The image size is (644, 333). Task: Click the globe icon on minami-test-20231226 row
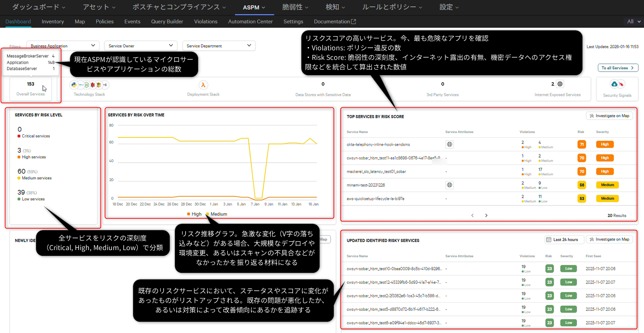click(x=450, y=185)
